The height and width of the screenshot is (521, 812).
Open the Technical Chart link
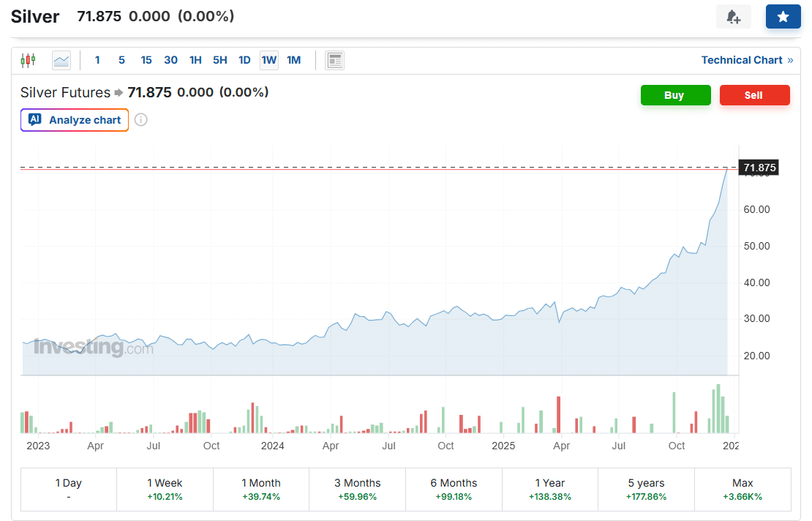tap(747, 60)
